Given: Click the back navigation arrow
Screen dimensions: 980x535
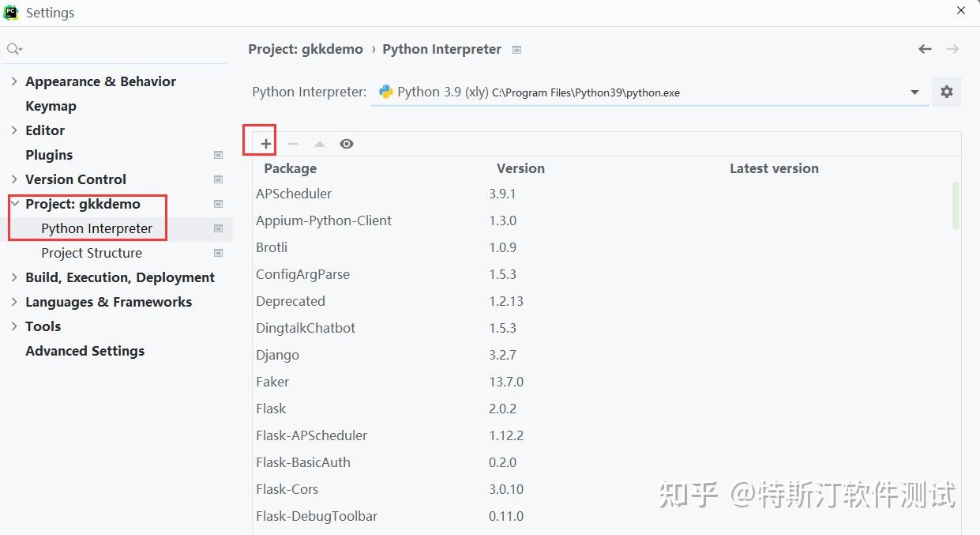Looking at the screenshot, I should 925,49.
